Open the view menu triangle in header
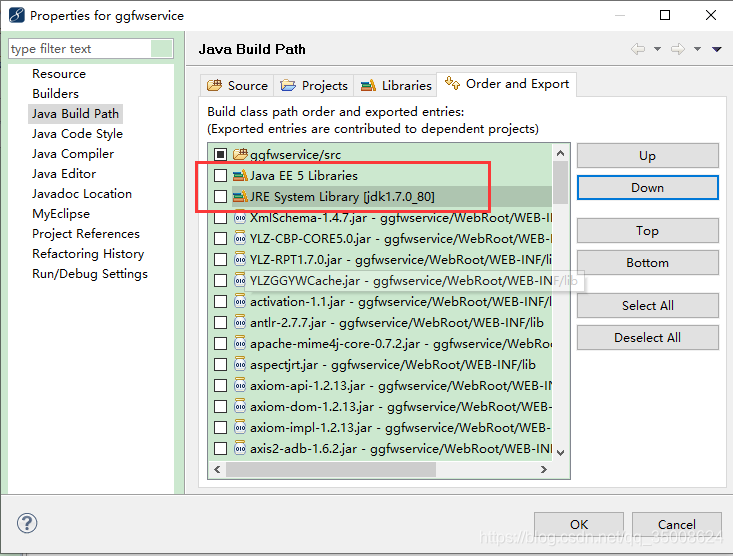Screen dimensions: 733x556 tap(717, 49)
